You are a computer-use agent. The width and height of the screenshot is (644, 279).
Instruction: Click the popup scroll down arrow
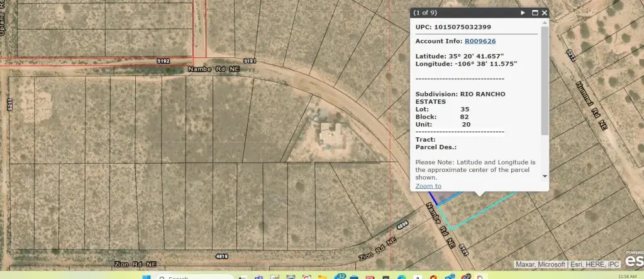pyautogui.click(x=545, y=176)
